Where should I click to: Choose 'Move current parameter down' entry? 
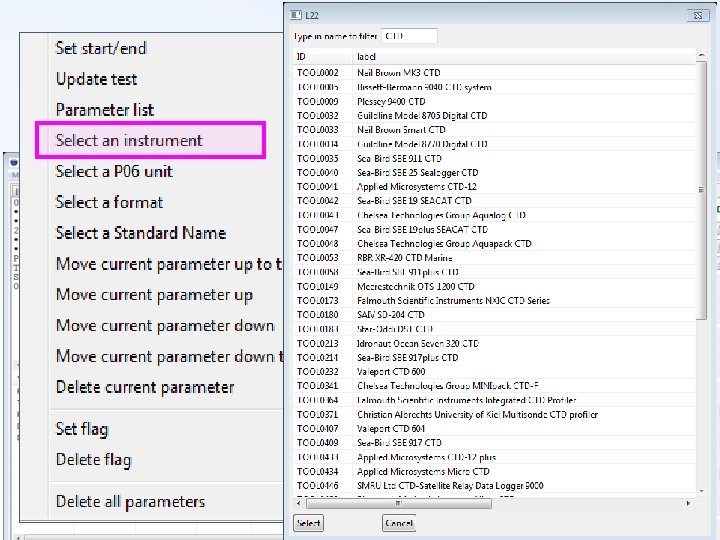165,326
